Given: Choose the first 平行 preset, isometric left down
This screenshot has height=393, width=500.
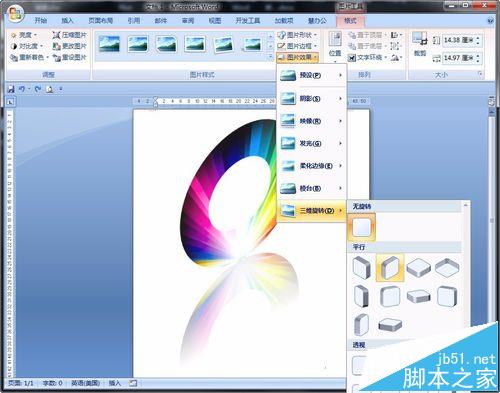Looking at the screenshot, I should pos(362,268).
